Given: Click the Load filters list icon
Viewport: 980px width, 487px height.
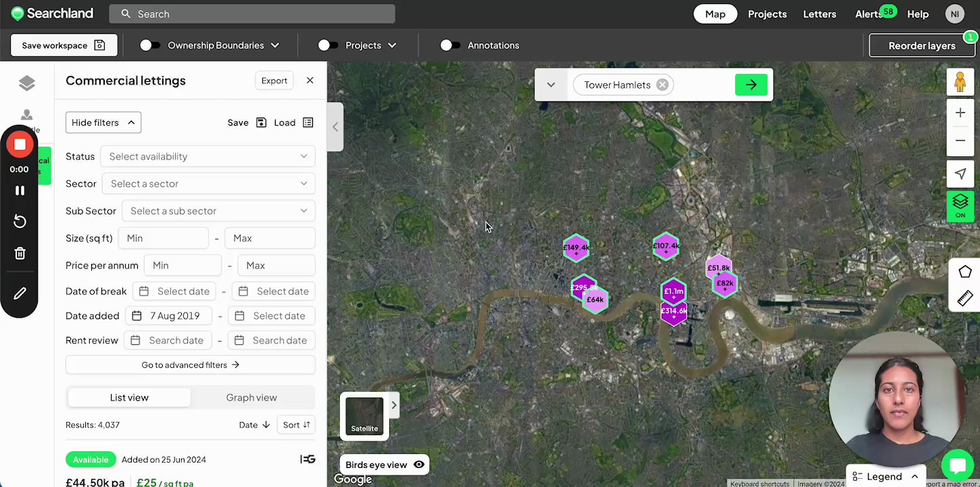Looking at the screenshot, I should 308,122.
